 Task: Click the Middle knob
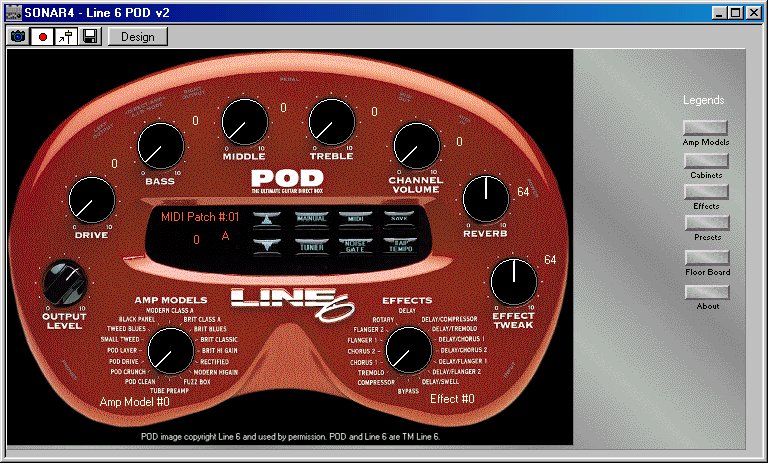[x=245, y=122]
